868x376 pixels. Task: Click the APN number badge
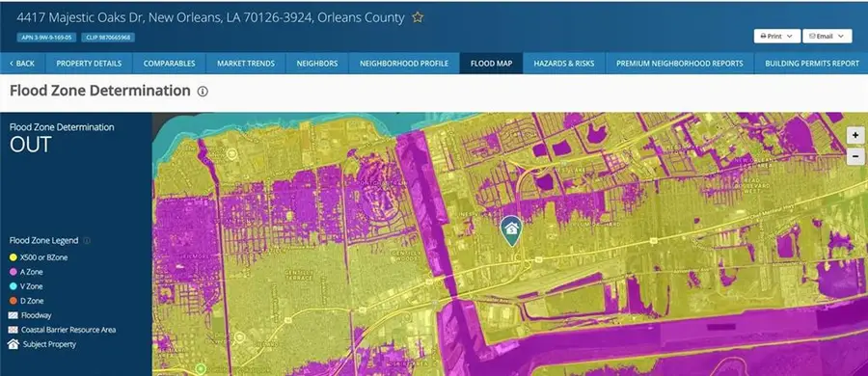coord(46,38)
